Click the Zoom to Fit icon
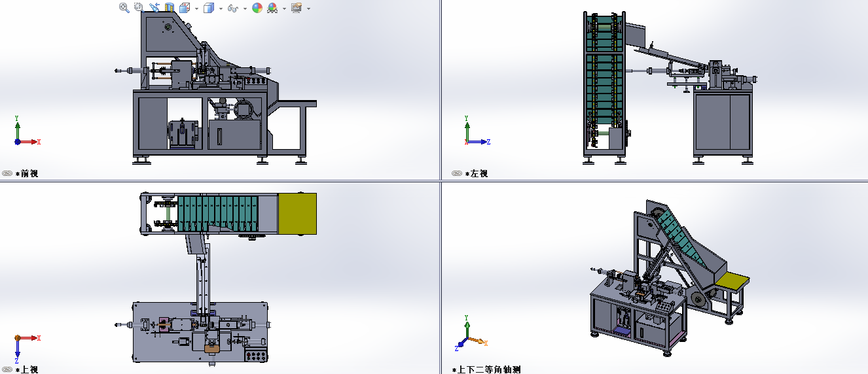868x374 pixels. (124, 8)
